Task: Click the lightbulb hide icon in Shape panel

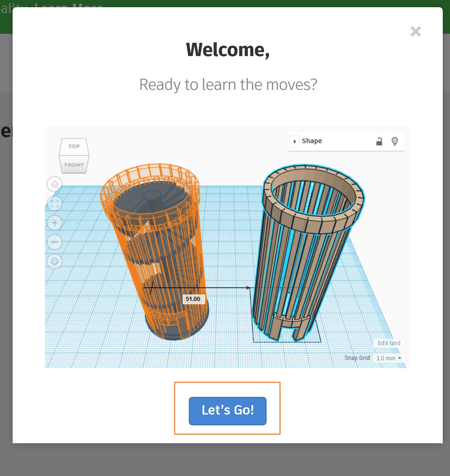Action: pos(395,141)
